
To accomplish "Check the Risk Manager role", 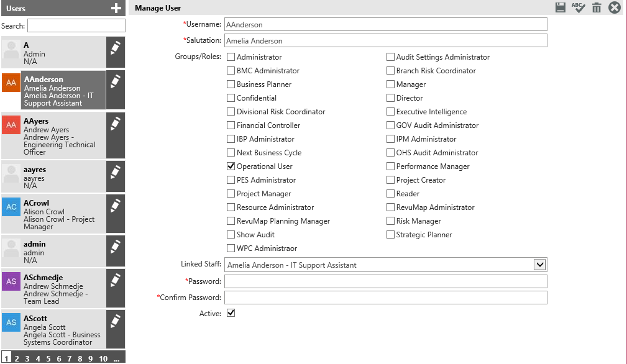I will pos(390,221).
